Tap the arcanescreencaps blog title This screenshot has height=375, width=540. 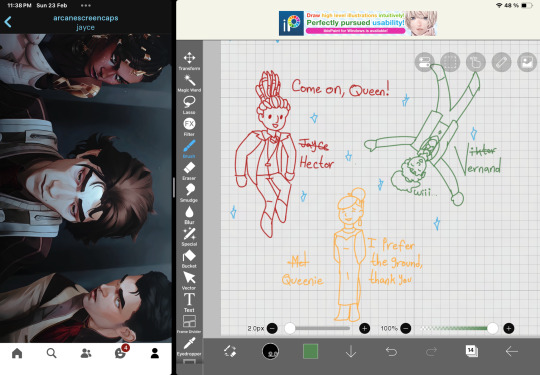(x=86, y=18)
